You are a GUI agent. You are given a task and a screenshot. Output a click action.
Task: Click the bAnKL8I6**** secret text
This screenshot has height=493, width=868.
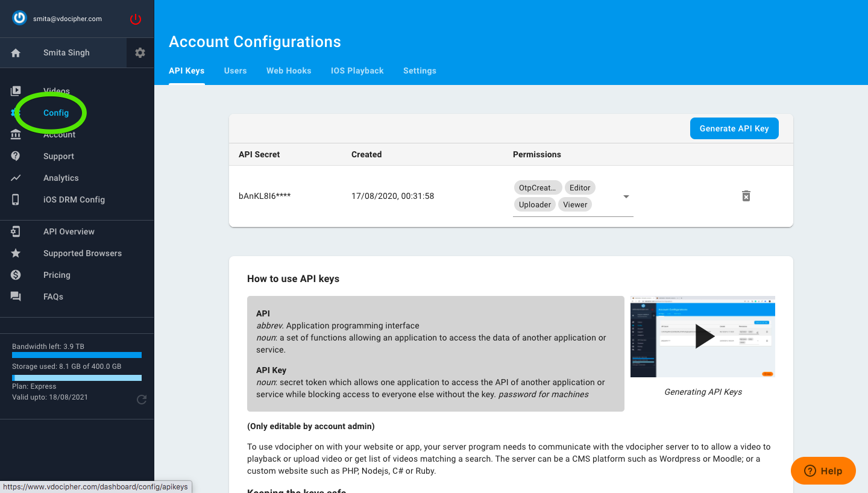265,196
